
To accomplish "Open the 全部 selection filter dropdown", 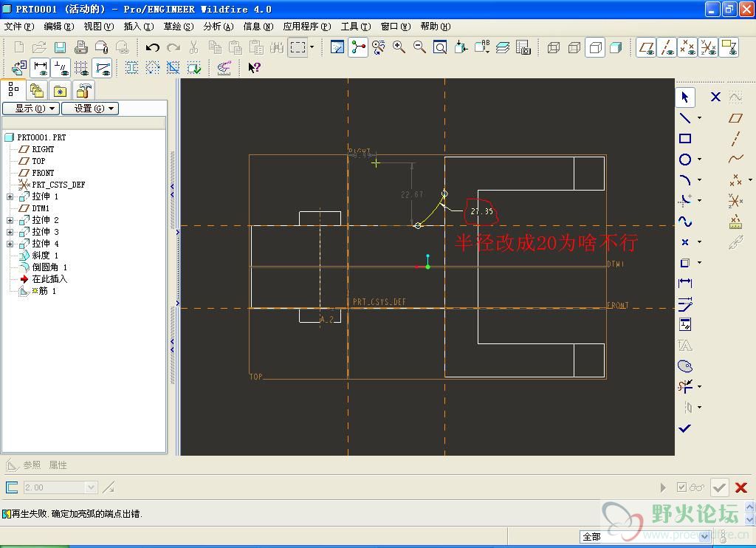I will pos(704,536).
